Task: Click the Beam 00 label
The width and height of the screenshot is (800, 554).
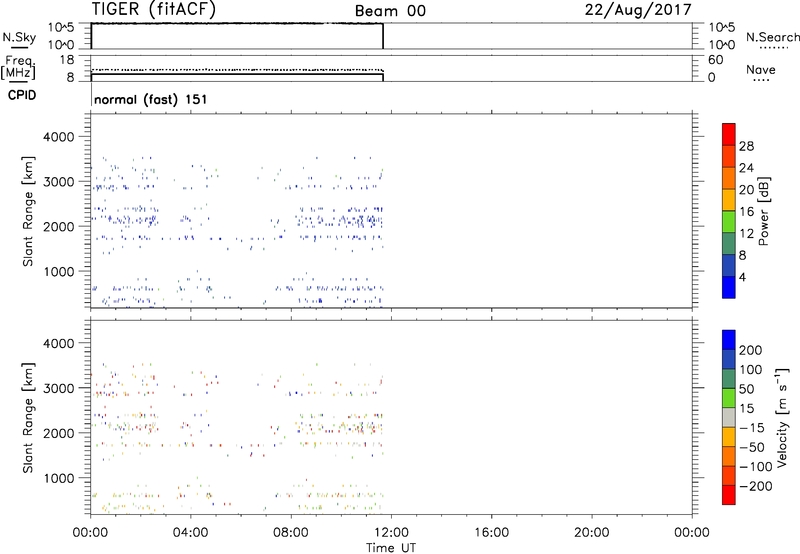Action: [x=390, y=11]
